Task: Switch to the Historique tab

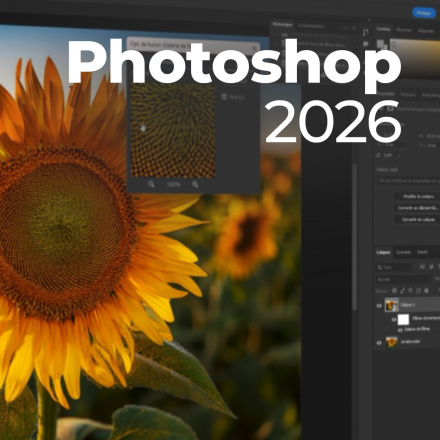Action: (282, 24)
